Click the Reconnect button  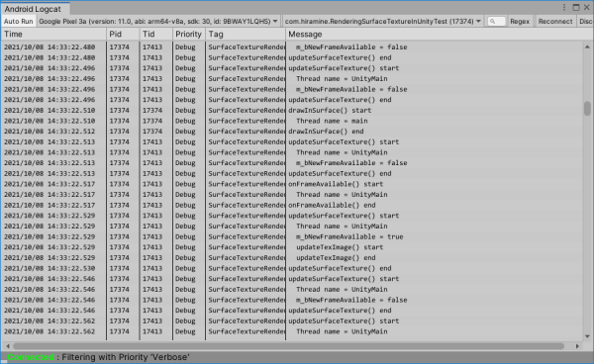click(555, 21)
